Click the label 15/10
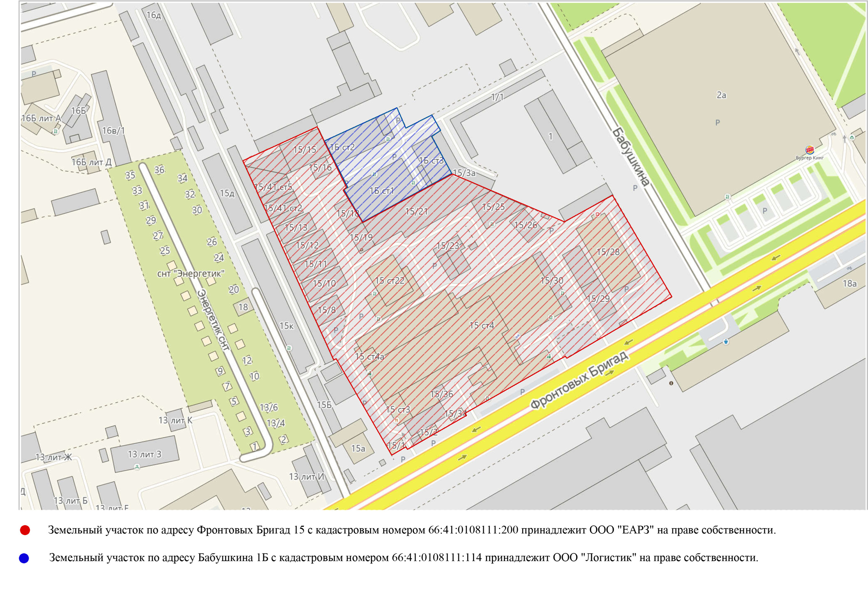The width and height of the screenshot is (868, 603). 324,283
